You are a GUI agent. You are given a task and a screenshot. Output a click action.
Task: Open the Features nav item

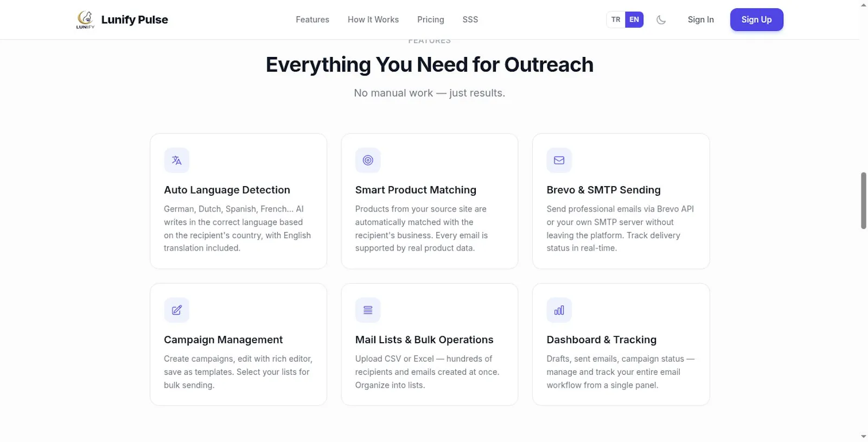[312, 20]
